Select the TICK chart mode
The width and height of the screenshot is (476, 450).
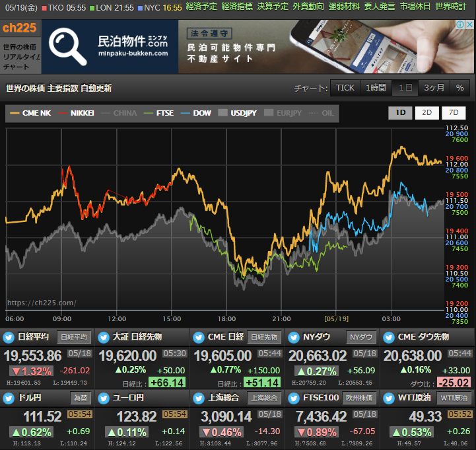345,88
